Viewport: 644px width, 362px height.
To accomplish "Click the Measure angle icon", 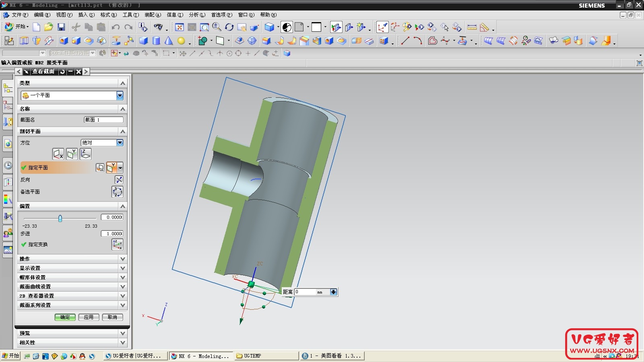I will click(484, 27).
